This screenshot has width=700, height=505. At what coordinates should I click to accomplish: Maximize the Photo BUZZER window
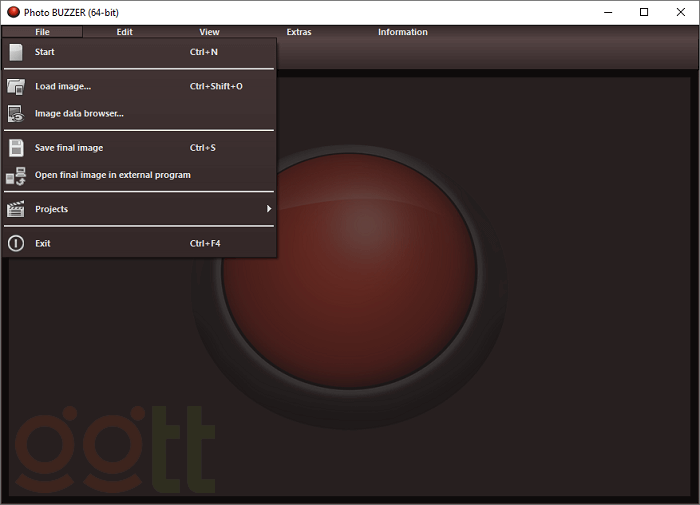tap(644, 12)
